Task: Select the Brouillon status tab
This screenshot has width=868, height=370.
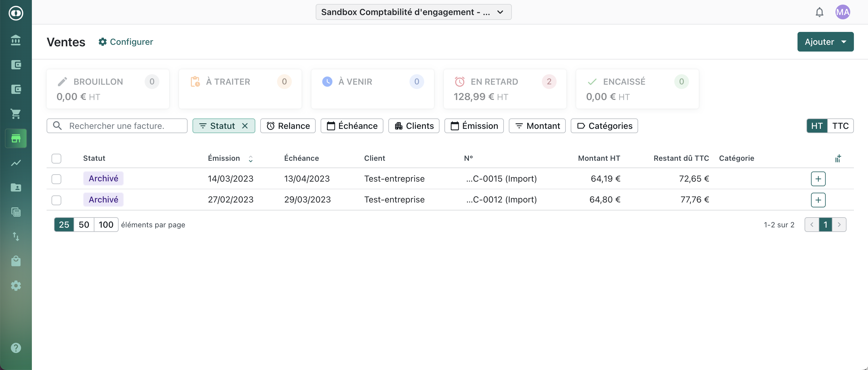Action: (x=108, y=89)
